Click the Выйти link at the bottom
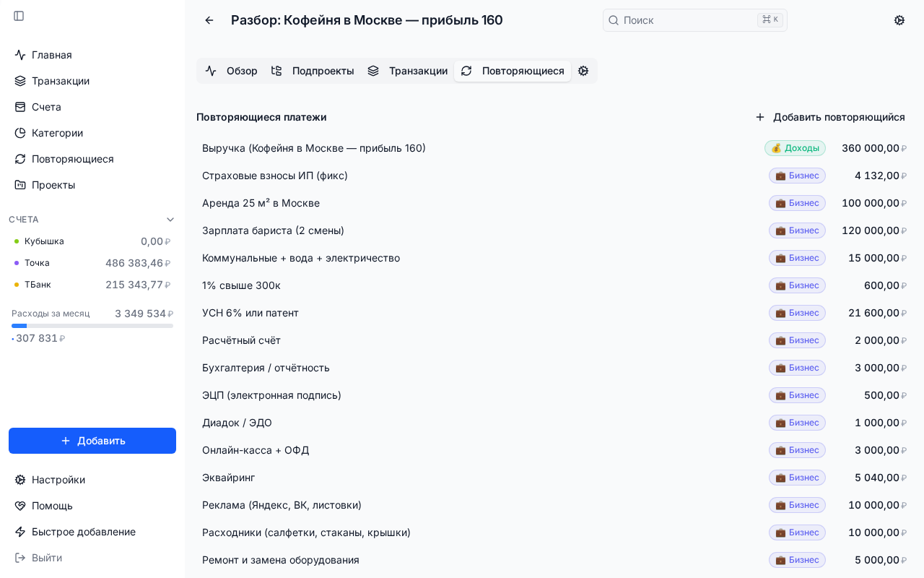The image size is (924, 578). 46,558
